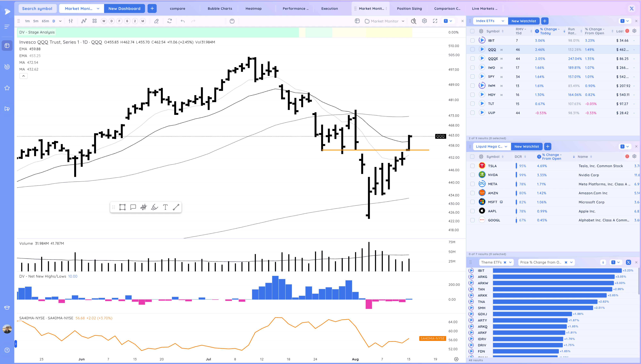Toggle fullscreen chart view
The width and height of the screenshot is (641, 364).
point(435,21)
